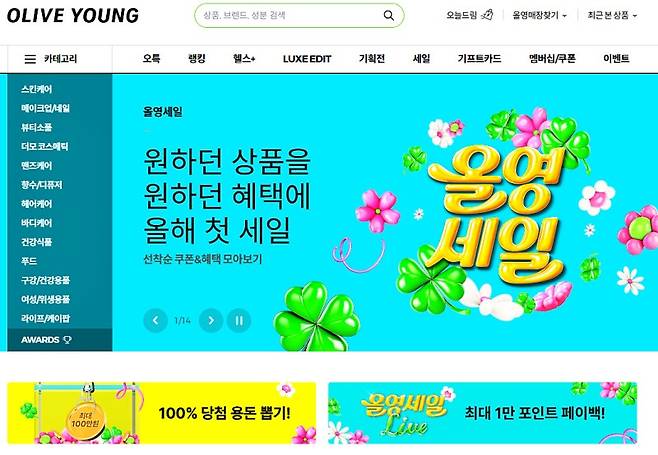
Task: Go to previous banner slide arrow
Action: pyautogui.click(x=155, y=321)
